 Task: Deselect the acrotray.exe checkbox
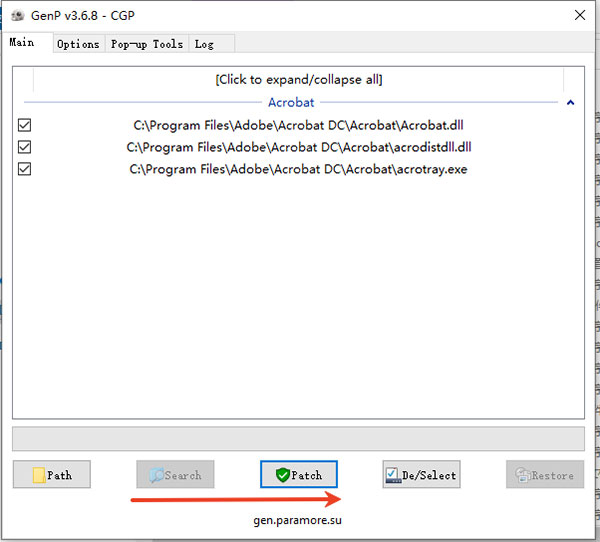tap(25, 169)
